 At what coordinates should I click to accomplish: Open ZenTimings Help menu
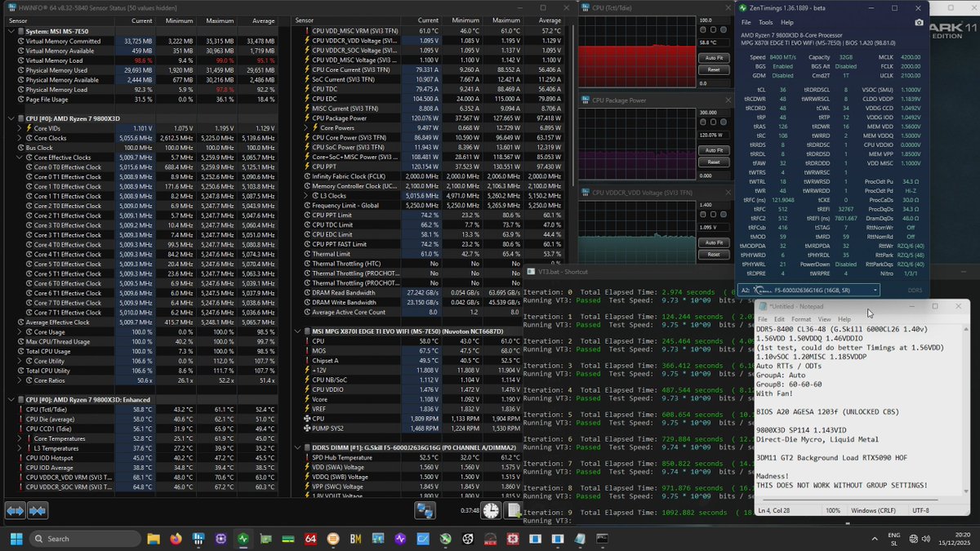pos(787,22)
